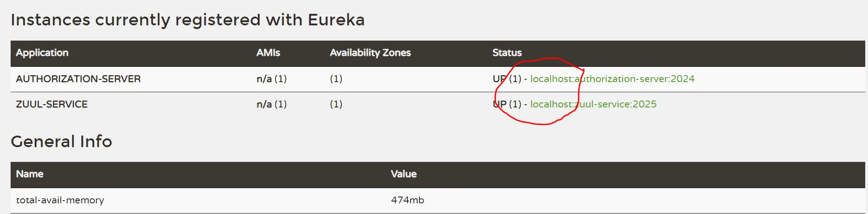The width and height of the screenshot is (868, 214).
Task: Open the localhost:authorization-server:2024 instance link
Action: 612,79
